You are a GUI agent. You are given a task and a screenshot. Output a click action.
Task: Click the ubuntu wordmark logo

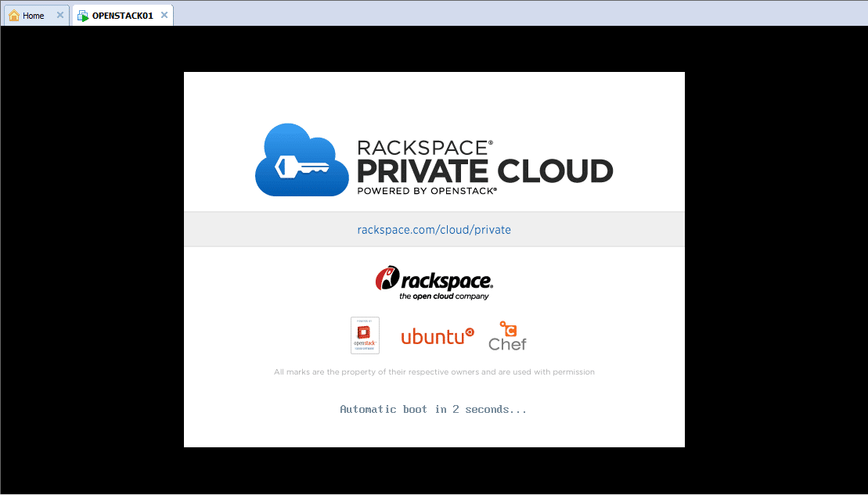432,337
